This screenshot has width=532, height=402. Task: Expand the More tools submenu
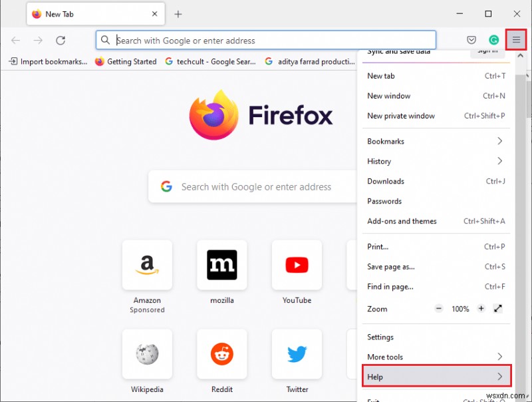[x=436, y=357]
